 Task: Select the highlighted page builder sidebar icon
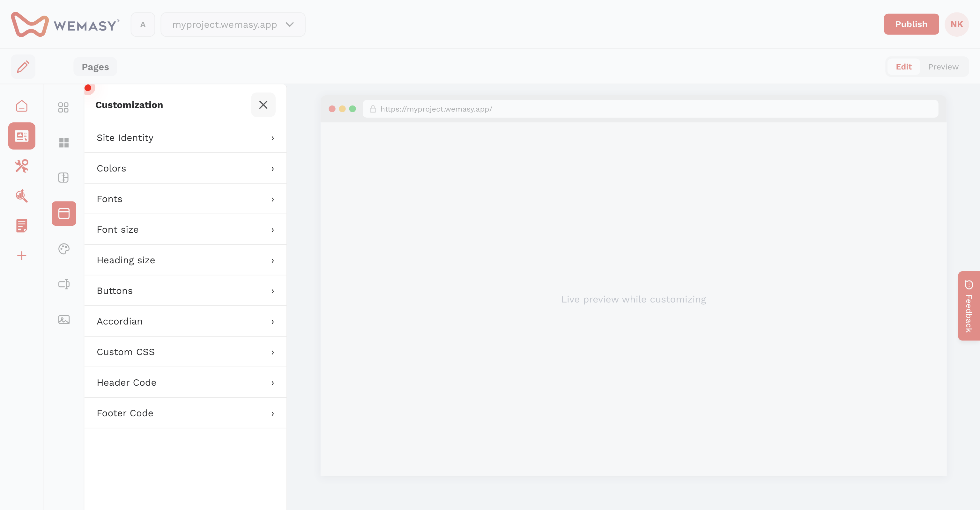click(x=22, y=136)
